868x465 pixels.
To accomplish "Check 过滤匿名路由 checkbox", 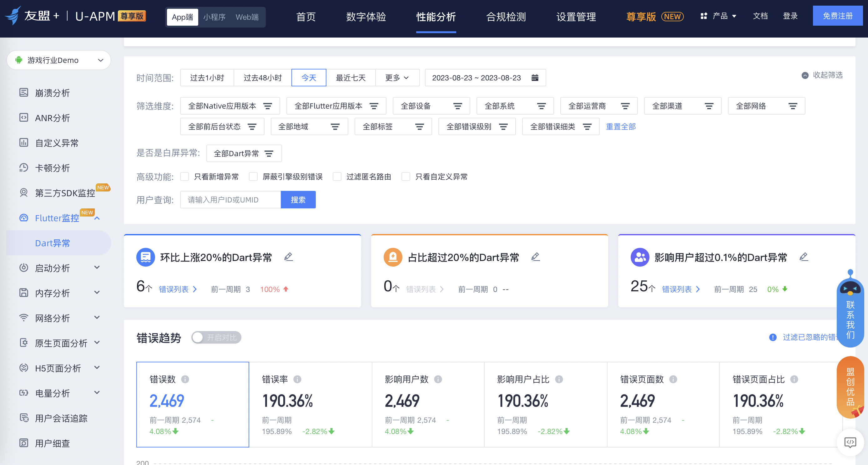I will click(337, 177).
